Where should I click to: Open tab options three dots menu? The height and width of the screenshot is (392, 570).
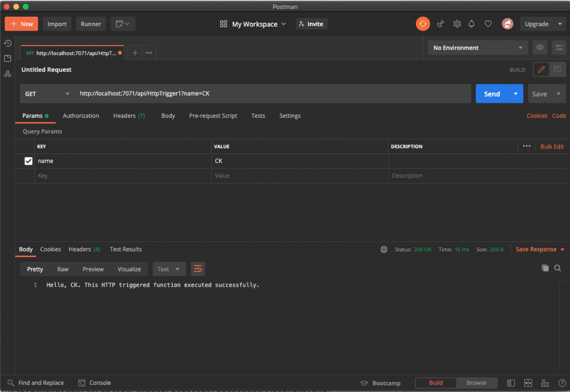click(x=149, y=53)
